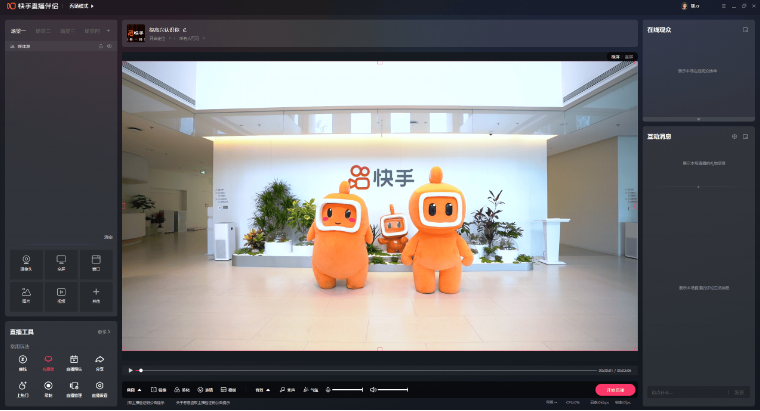The height and width of the screenshot is (411, 760).
Task: Add a video file source
Action: [61, 296]
